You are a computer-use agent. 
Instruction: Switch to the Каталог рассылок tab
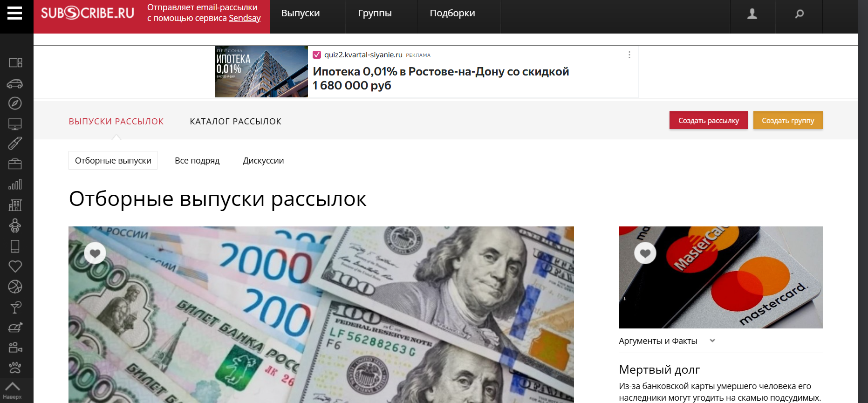point(235,122)
